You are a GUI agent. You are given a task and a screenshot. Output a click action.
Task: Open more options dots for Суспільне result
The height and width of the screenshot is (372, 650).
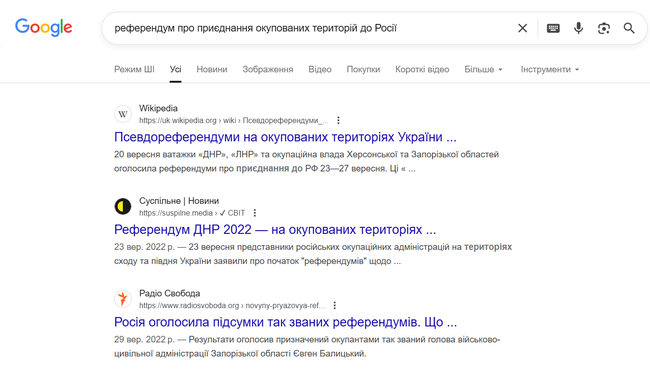point(255,213)
